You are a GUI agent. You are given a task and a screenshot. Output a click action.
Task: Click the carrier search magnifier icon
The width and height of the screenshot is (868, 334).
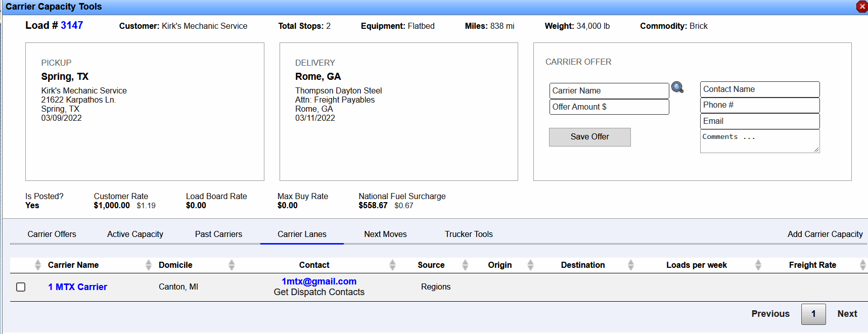677,88
